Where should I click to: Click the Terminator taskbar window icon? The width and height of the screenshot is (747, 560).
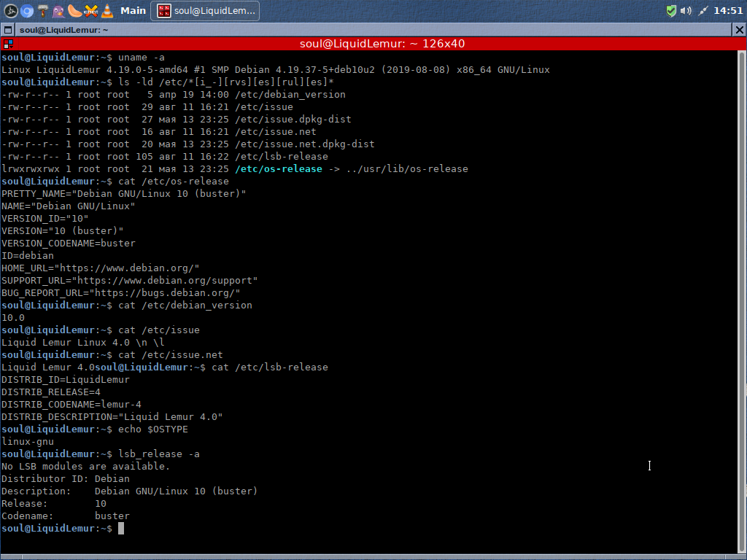point(164,10)
